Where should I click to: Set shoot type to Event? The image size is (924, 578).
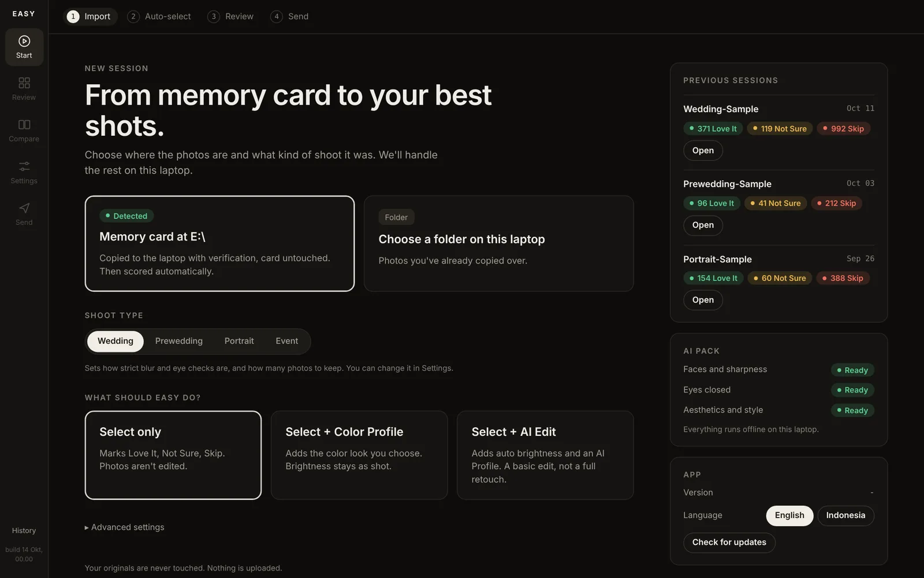point(287,341)
